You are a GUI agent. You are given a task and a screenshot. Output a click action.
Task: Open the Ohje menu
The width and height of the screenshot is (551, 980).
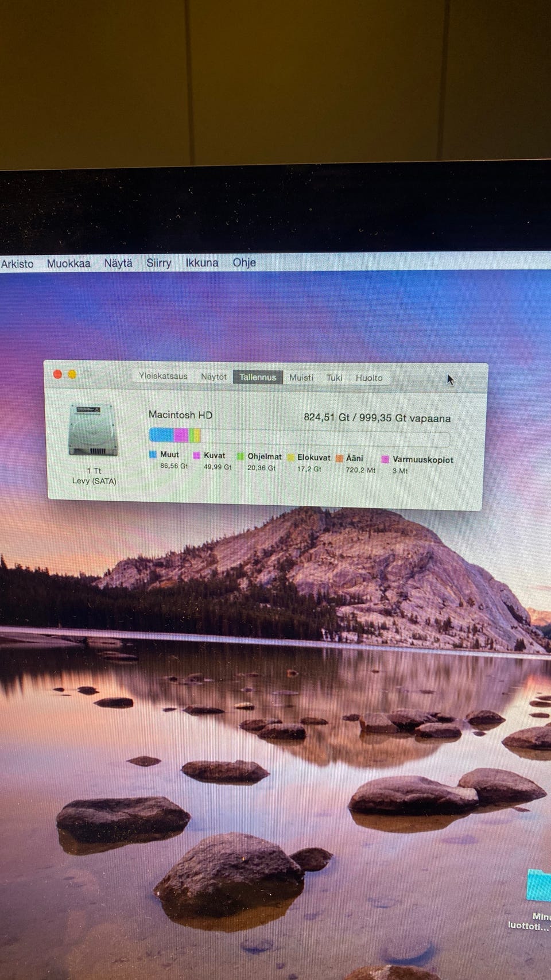[x=244, y=262]
